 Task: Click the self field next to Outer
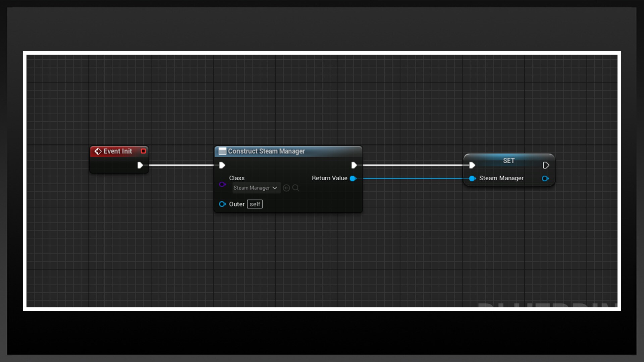click(255, 204)
